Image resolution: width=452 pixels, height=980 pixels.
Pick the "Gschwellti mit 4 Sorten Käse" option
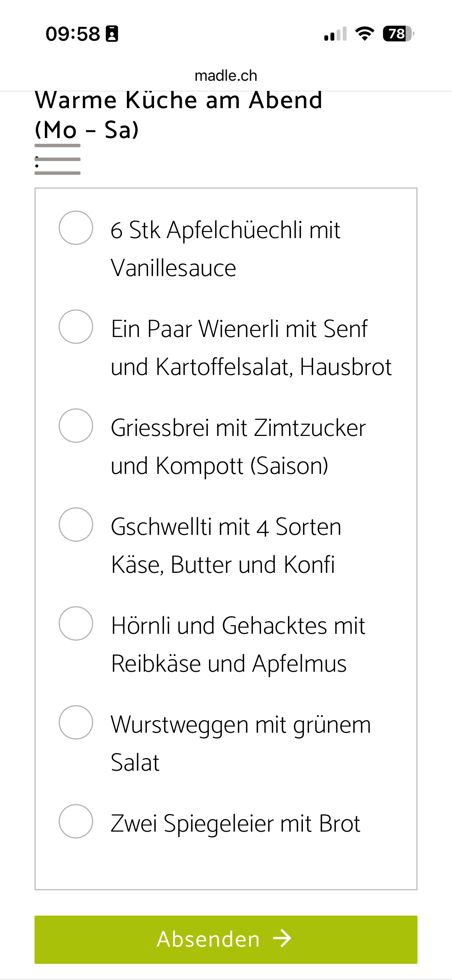(x=76, y=526)
